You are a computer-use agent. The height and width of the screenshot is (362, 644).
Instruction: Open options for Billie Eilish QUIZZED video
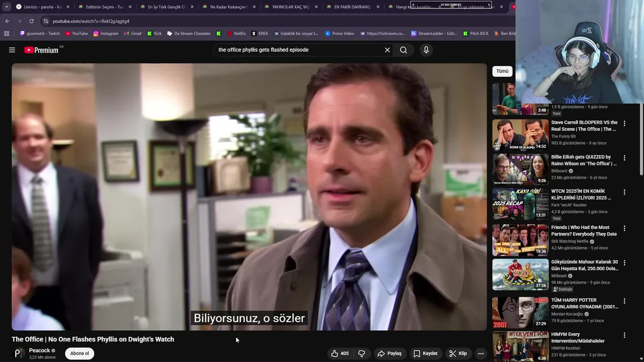point(624,158)
